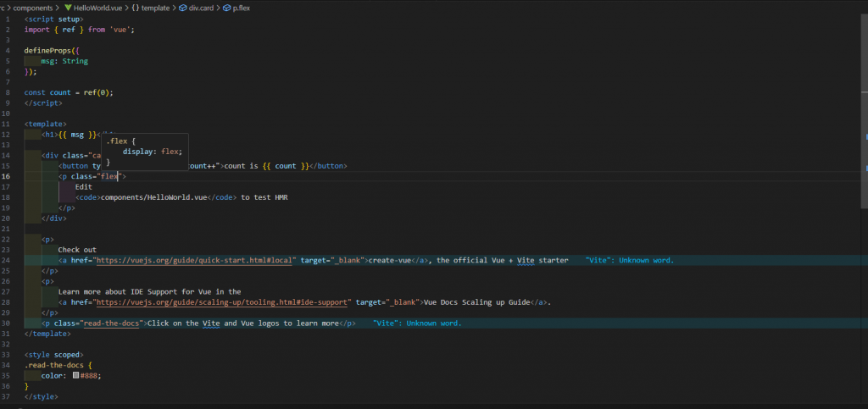Click line number 16 in gutter
Image resolution: width=868 pixels, height=409 pixels.
click(6, 176)
